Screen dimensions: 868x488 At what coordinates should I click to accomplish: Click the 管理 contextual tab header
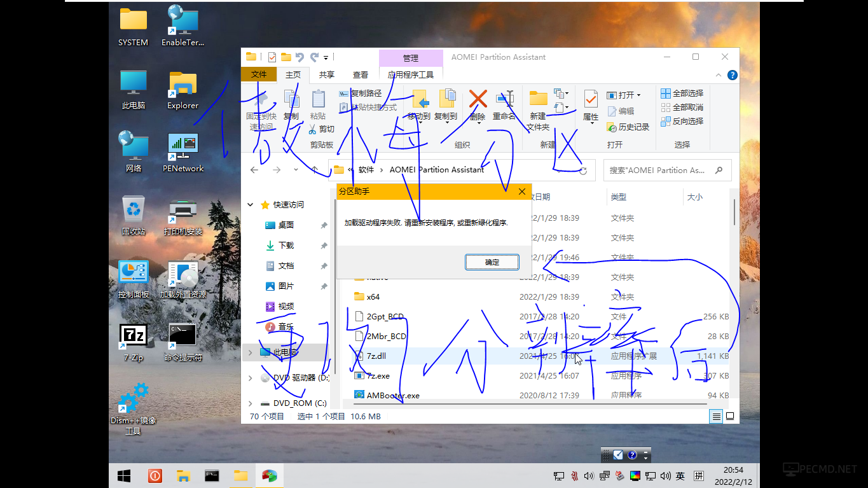(x=411, y=58)
